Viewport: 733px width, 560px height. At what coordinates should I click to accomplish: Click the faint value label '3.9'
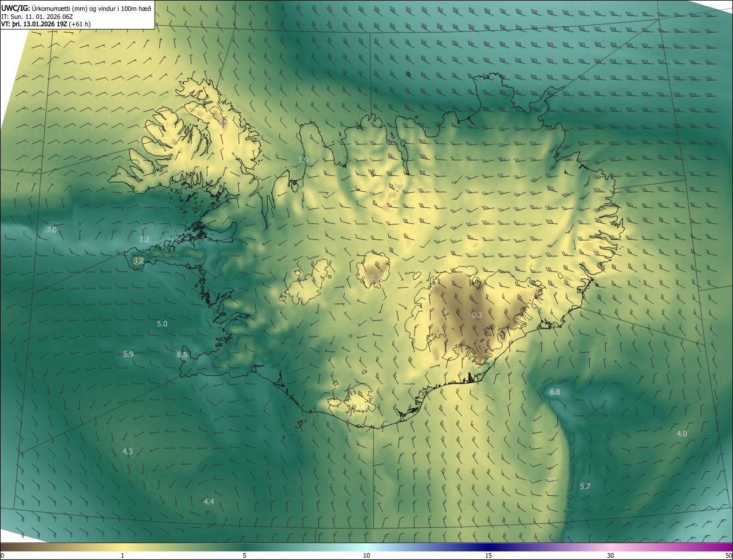tap(304, 160)
